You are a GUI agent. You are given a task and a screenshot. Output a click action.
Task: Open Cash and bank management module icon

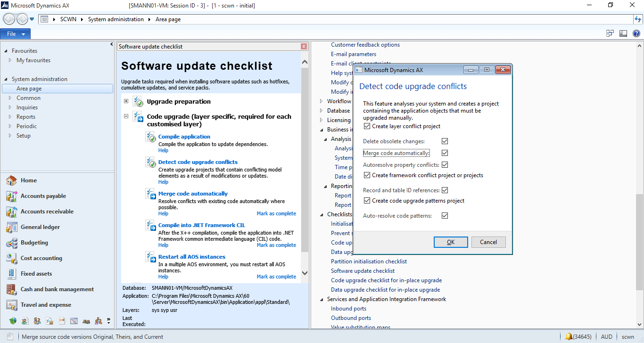[12, 289]
